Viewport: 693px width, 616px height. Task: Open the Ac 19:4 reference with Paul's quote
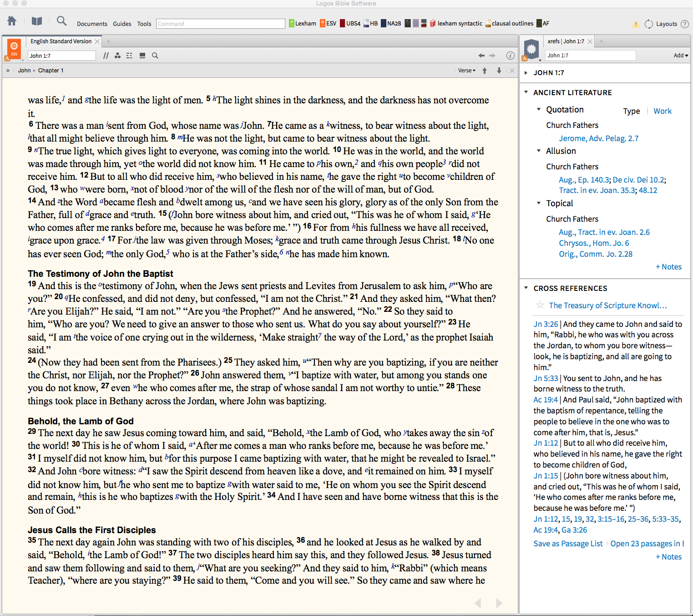click(546, 400)
